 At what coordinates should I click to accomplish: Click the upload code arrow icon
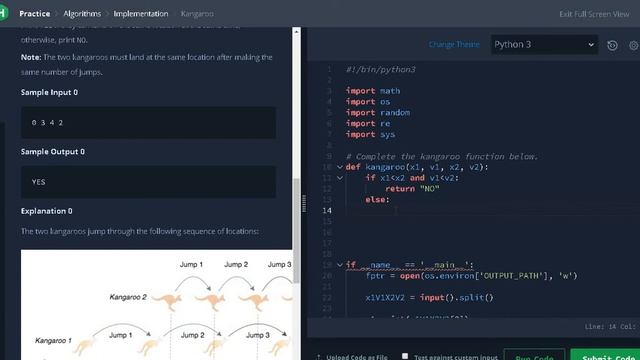pos(319,357)
